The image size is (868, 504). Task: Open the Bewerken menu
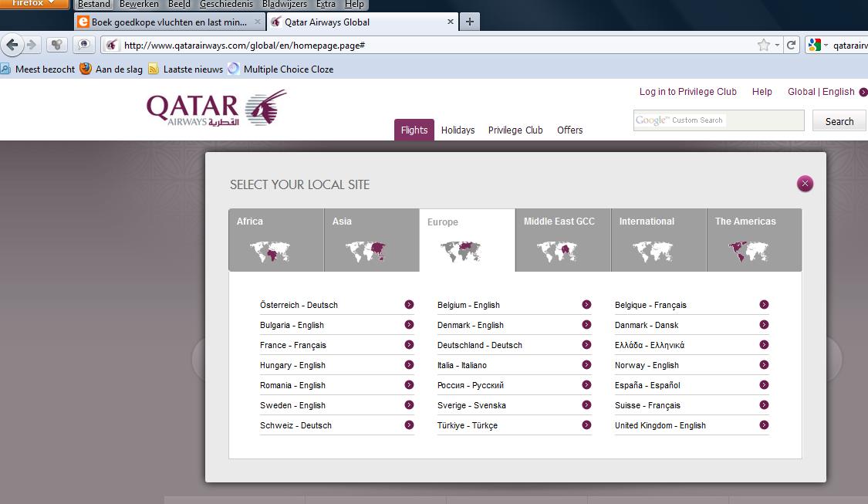point(139,5)
